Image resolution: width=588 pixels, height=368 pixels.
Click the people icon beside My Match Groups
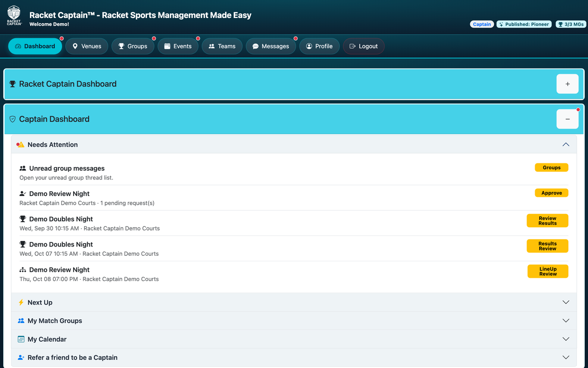pos(21,321)
